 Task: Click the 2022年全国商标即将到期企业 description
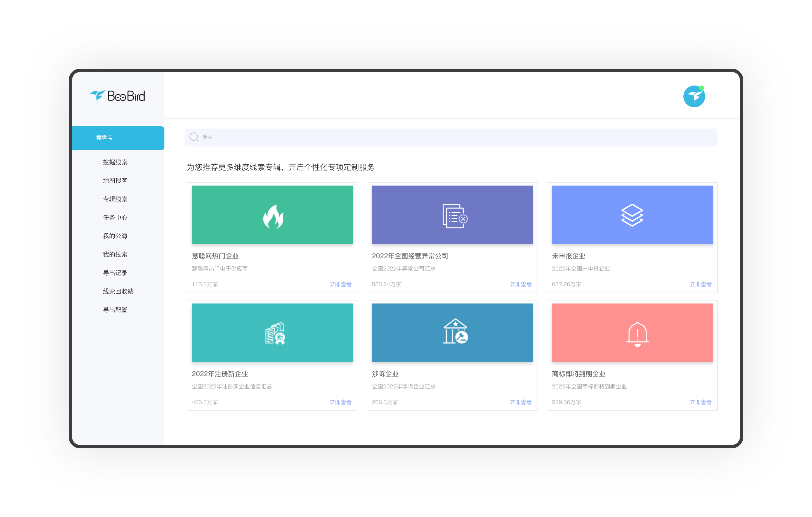[589, 386]
